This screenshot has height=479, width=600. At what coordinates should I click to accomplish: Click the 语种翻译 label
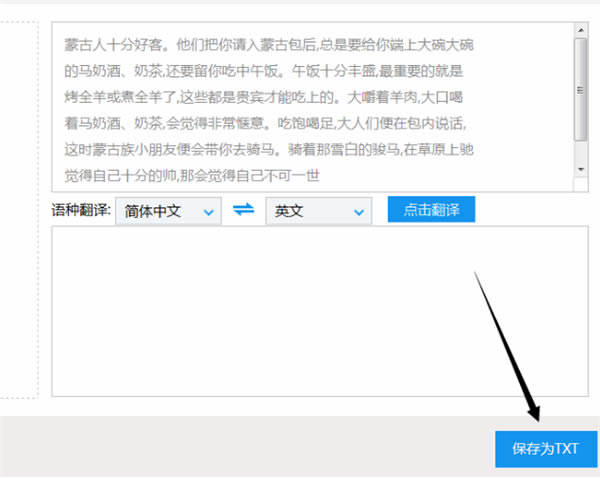(81, 210)
